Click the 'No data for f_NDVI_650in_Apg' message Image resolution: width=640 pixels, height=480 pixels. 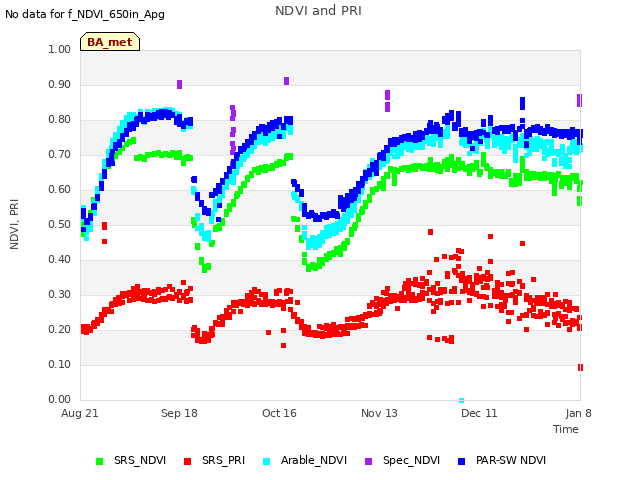(85, 14)
